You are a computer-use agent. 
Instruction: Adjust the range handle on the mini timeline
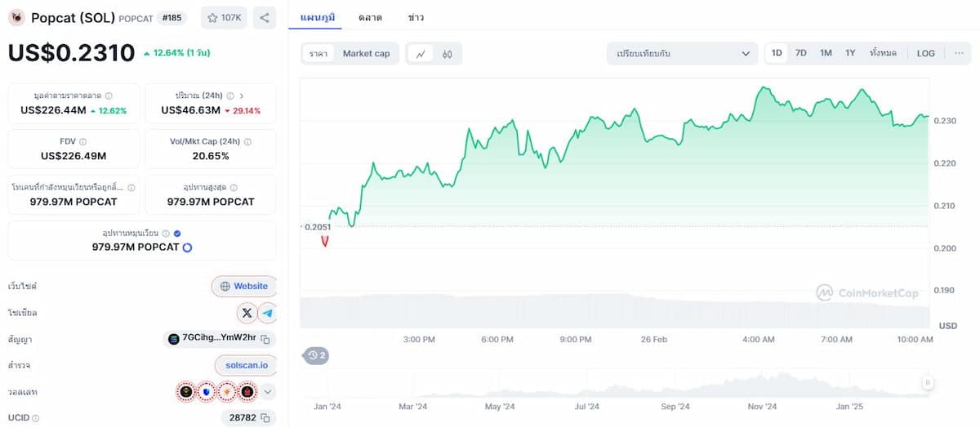pos(928,382)
